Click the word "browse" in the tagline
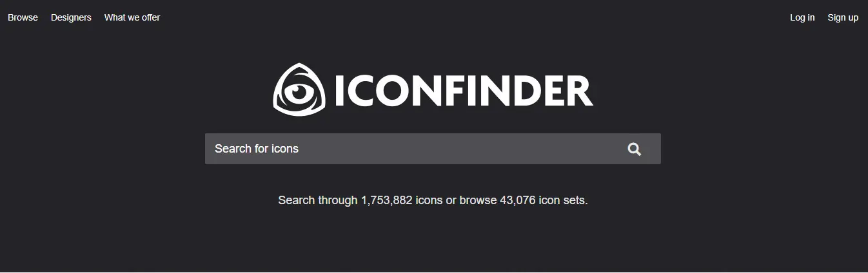The image size is (868, 273). pyautogui.click(x=478, y=200)
